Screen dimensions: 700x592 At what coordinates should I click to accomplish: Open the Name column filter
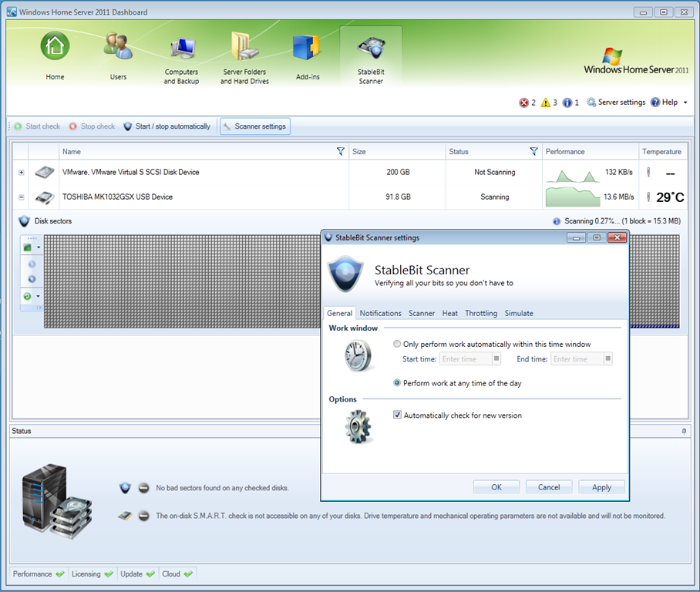(340, 151)
